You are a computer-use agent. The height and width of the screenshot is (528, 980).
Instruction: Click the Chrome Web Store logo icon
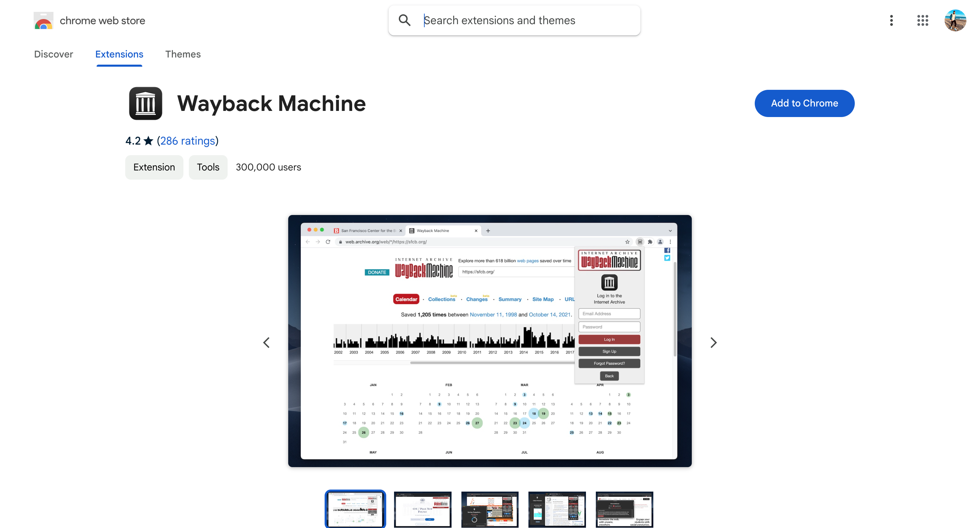click(43, 20)
